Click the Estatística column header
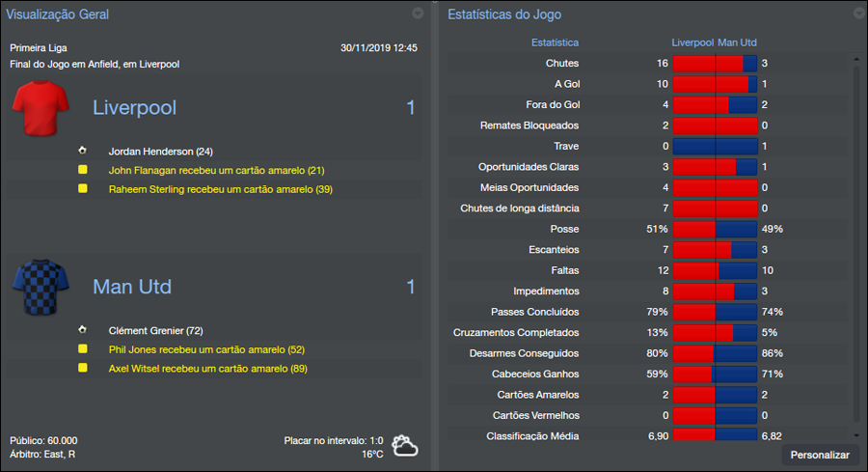This screenshot has width=868, height=472. pos(555,42)
